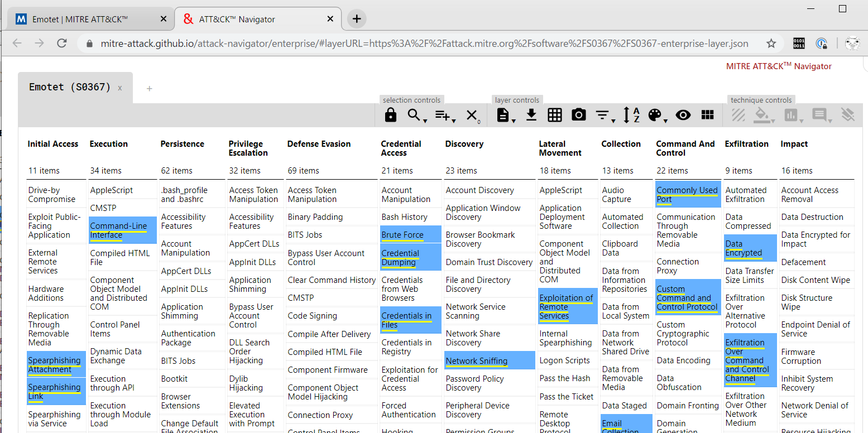Focus the address bar URL

pos(424,44)
